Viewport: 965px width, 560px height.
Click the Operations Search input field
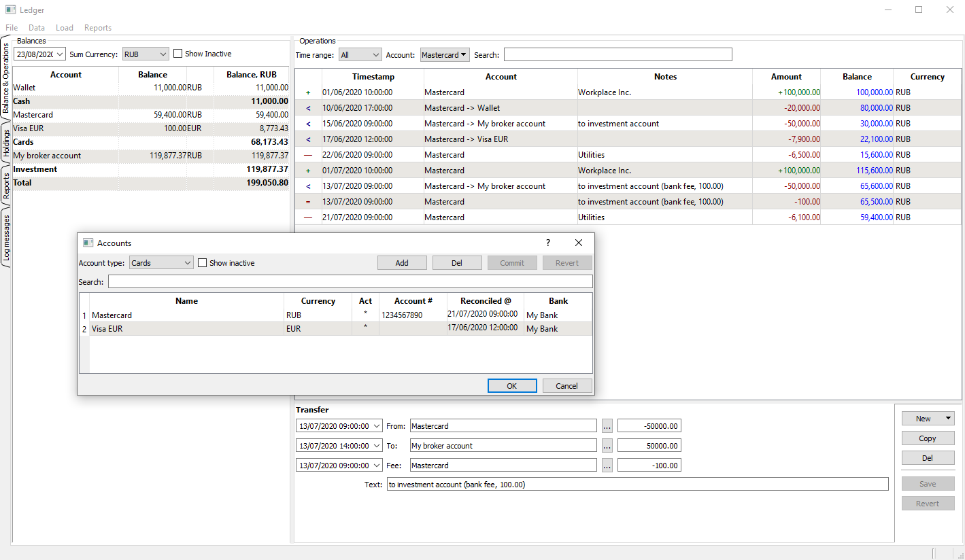coord(617,55)
